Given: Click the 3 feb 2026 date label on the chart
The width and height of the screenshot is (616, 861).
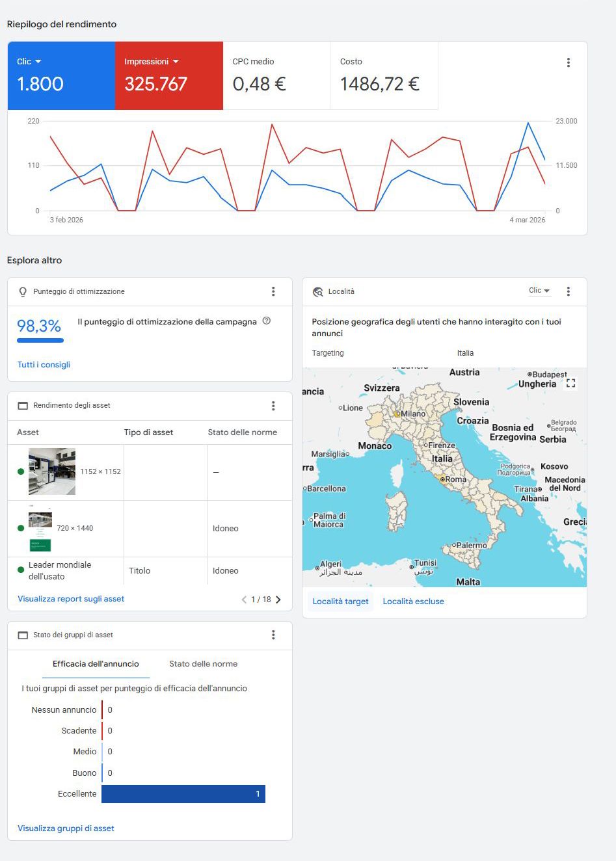Looking at the screenshot, I should pyautogui.click(x=66, y=220).
